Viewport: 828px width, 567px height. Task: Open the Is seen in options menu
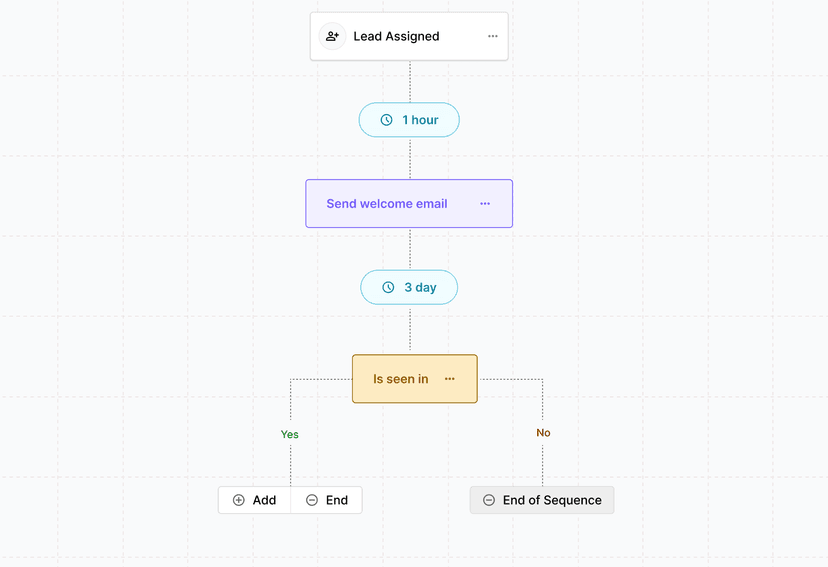coord(450,379)
